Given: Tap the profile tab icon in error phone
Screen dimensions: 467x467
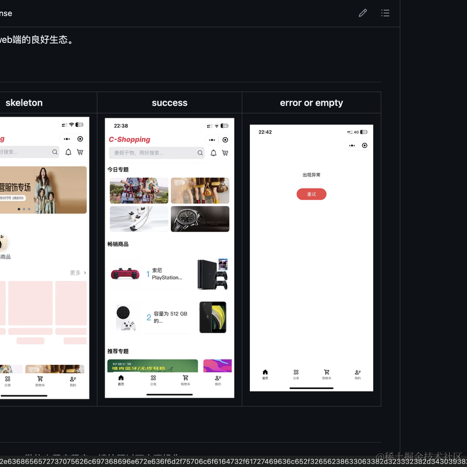Looking at the screenshot, I should pyautogui.click(x=358, y=372).
